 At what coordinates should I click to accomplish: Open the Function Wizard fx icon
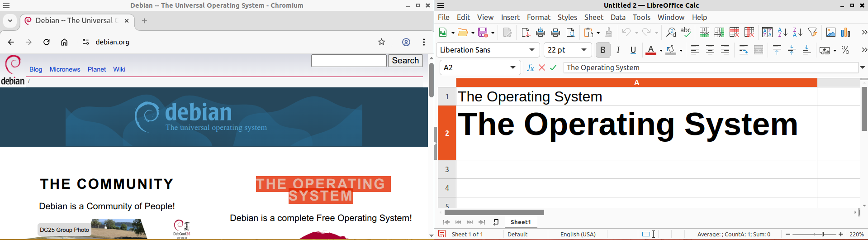point(531,67)
